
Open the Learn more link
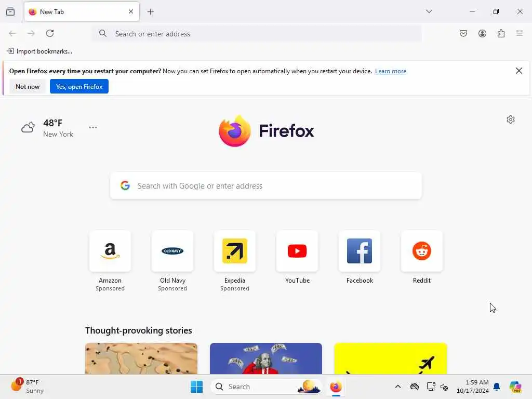coord(391,71)
